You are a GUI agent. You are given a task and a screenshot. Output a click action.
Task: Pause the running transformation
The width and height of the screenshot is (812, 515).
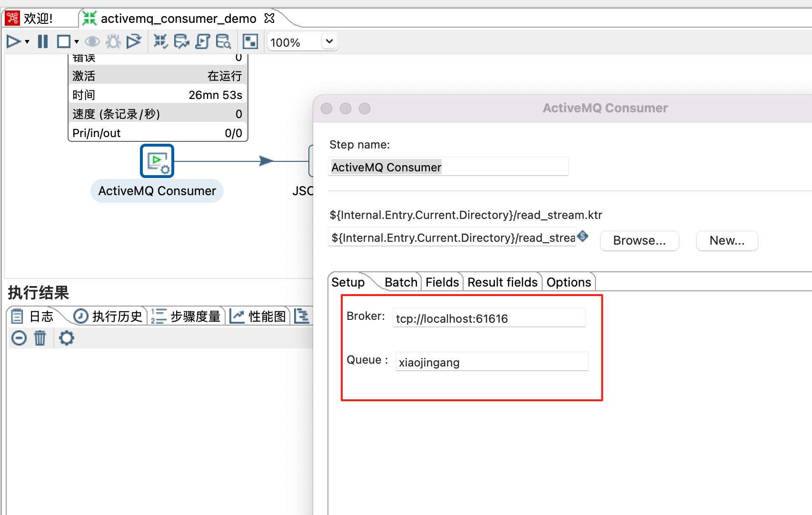pos(43,42)
